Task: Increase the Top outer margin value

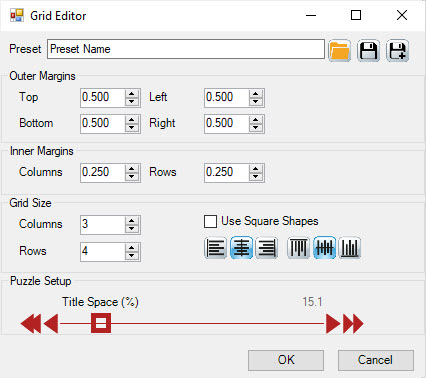Action: (132, 94)
